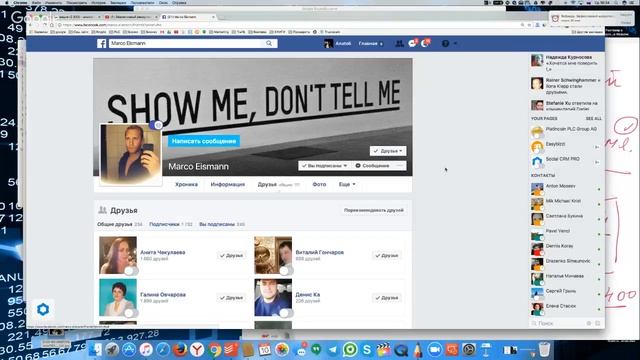Click SEE ALL next to Your Pages
Viewport: 640px width, 360px height.
(593, 118)
